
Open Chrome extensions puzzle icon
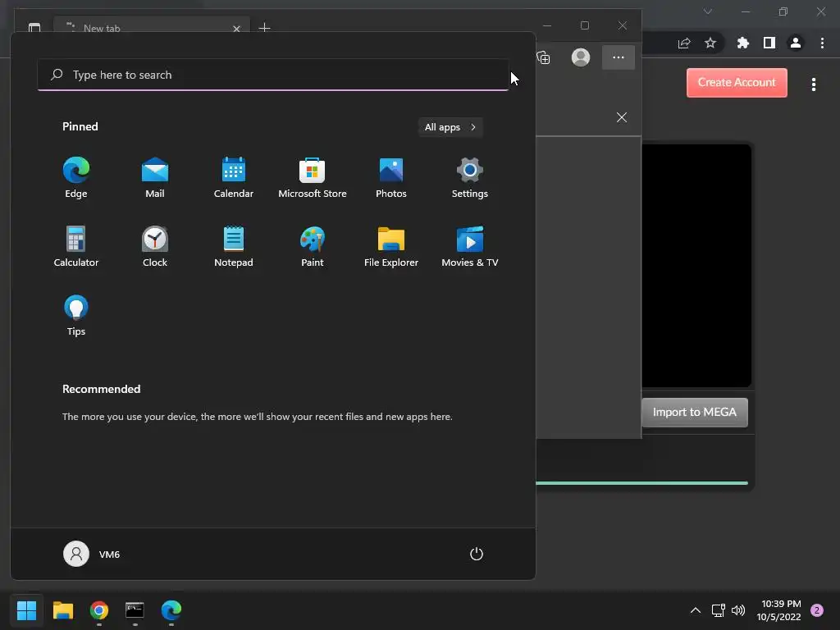(x=742, y=43)
